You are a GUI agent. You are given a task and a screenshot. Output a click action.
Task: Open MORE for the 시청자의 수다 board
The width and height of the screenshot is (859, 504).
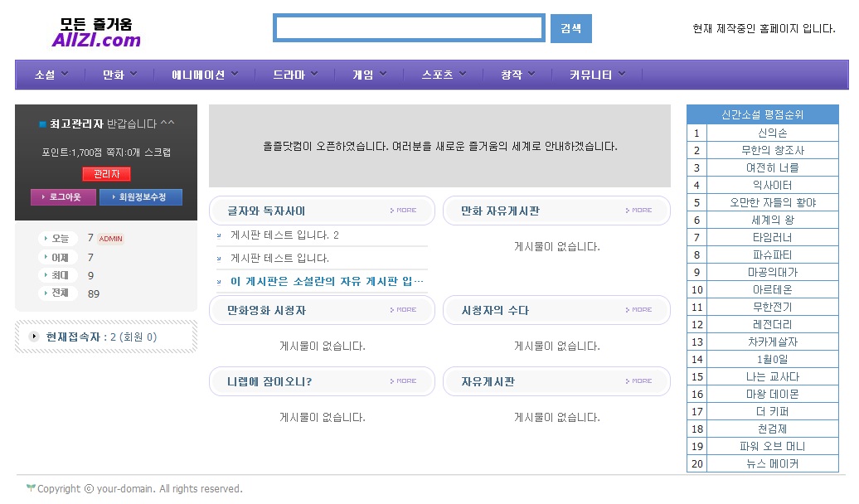[x=638, y=310]
